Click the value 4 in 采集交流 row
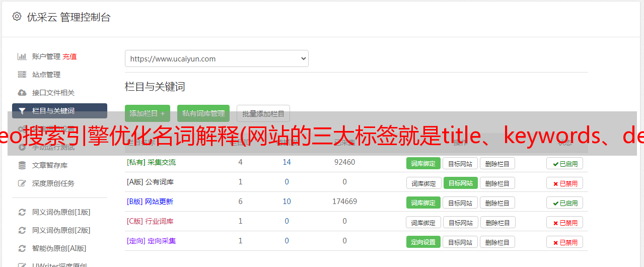 pyautogui.click(x=240, y=162)
